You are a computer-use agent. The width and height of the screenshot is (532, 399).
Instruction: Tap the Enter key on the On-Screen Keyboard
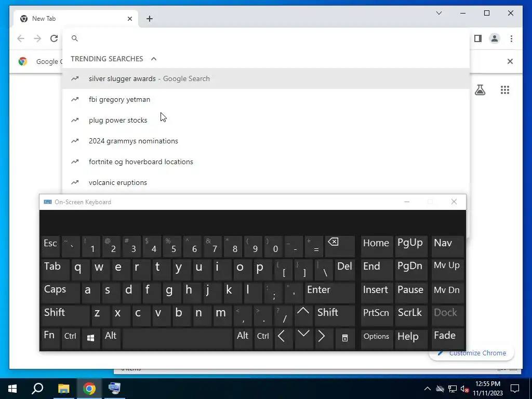[330, 292]
